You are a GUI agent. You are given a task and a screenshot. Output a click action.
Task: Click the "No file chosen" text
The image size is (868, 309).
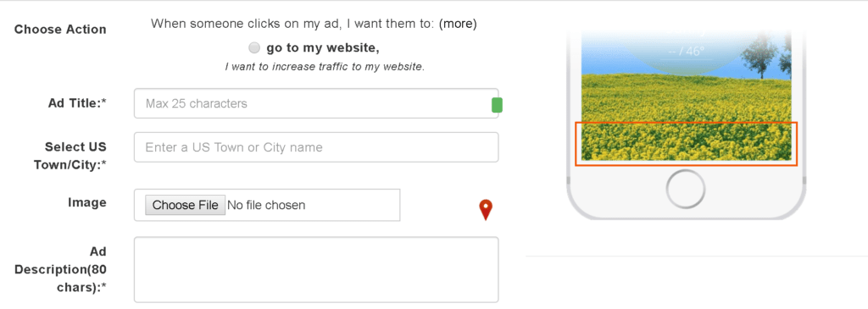coord(266,205)
